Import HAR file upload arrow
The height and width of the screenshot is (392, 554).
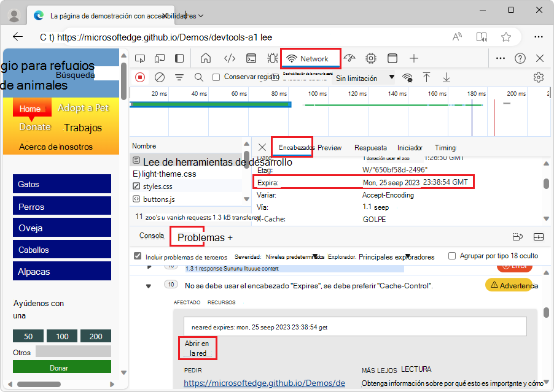point(426,77)
